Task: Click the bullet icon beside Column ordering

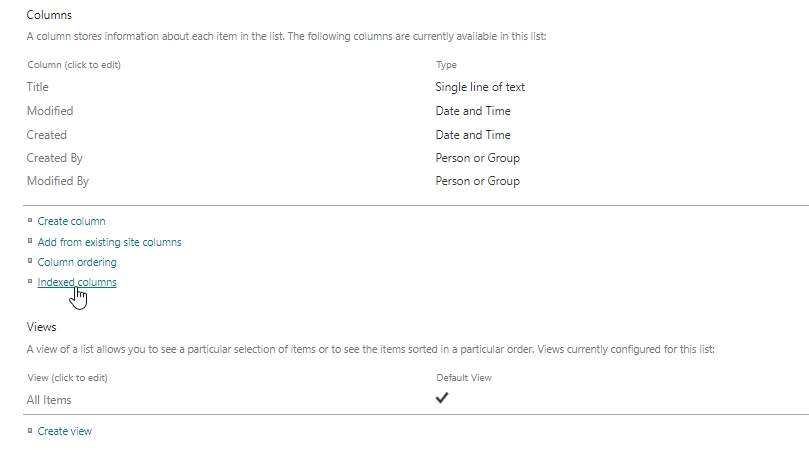Action: [x=30, y=261]
